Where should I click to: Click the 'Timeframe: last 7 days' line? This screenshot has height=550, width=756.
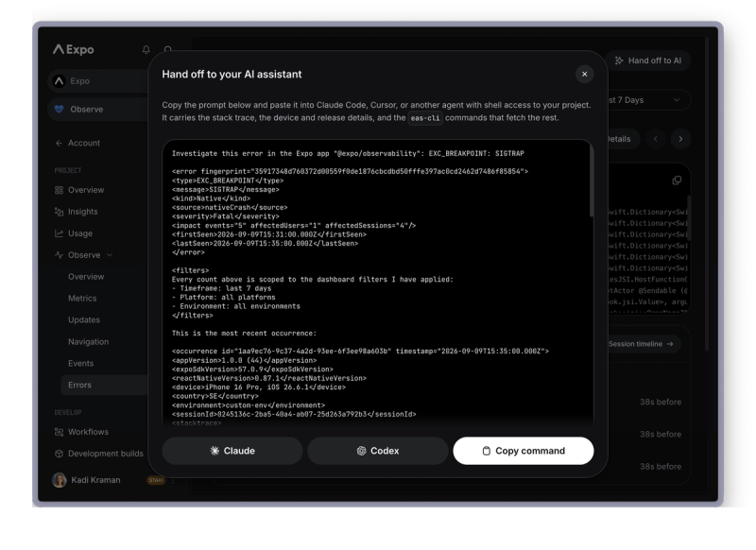coord(221,288)
